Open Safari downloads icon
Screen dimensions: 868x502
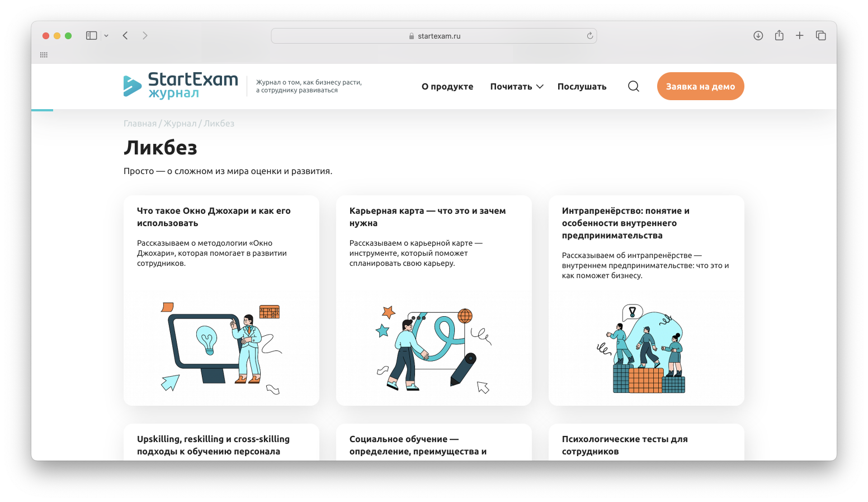pos(758,35)
